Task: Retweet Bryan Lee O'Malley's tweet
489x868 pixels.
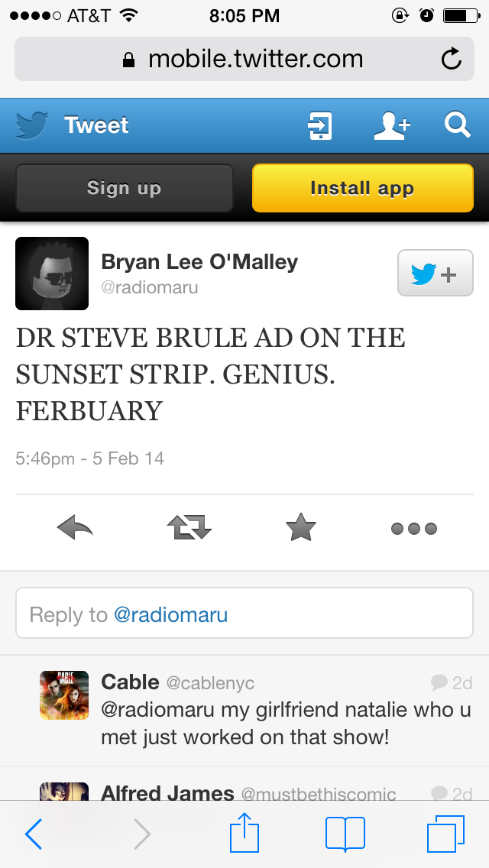Action: 189,528
